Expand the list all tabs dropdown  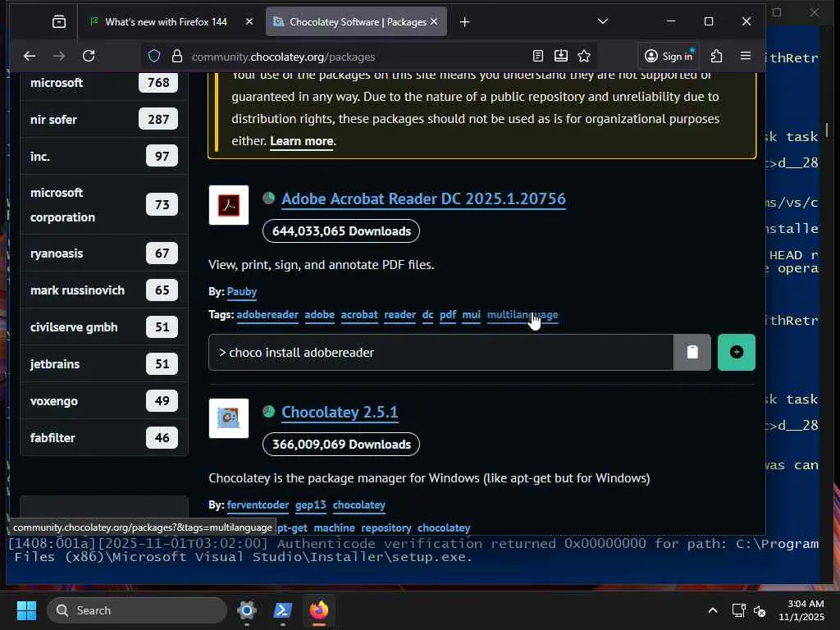coord(603,21)
